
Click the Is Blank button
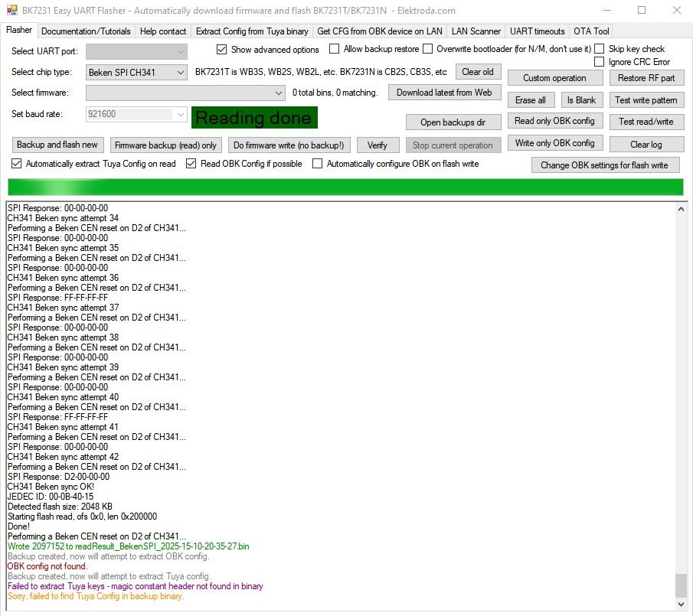[x=581, y=99]
